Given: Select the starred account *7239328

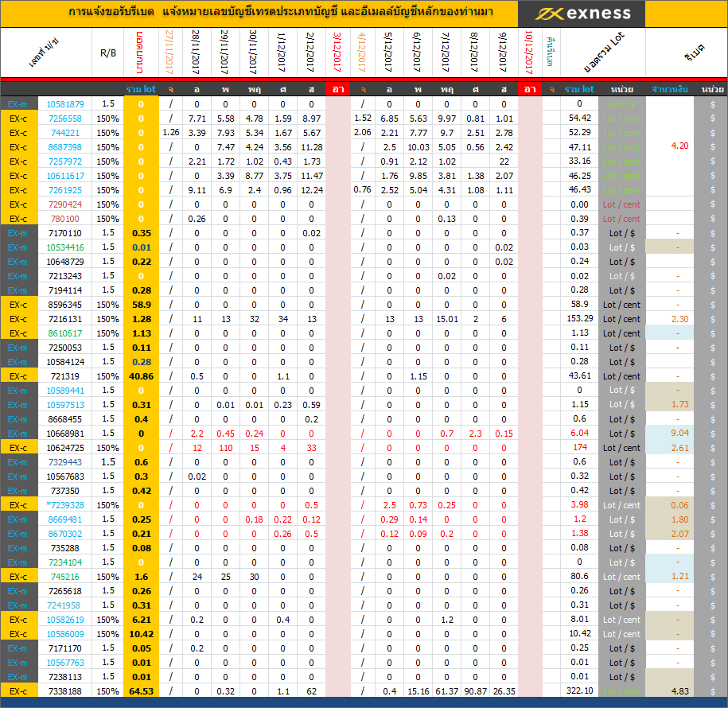Looking at the screenshot, I should coord(64,505).
